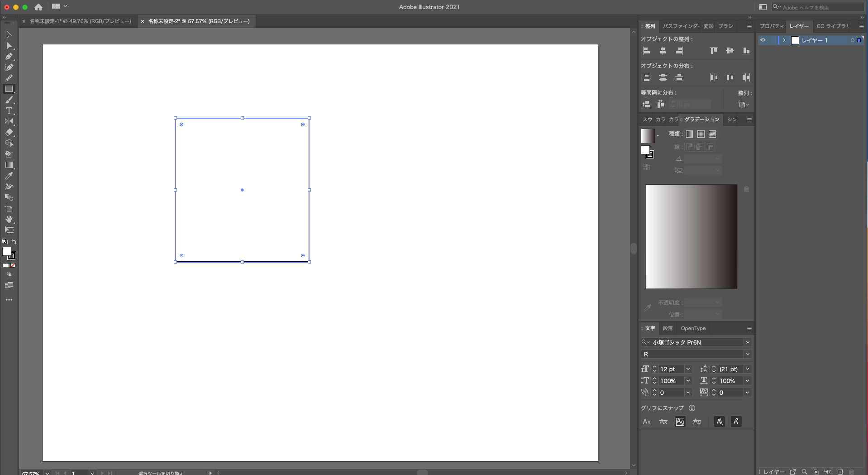Choose radial gradient type
The image size is (868, 475).
click(x=701, y=134)
